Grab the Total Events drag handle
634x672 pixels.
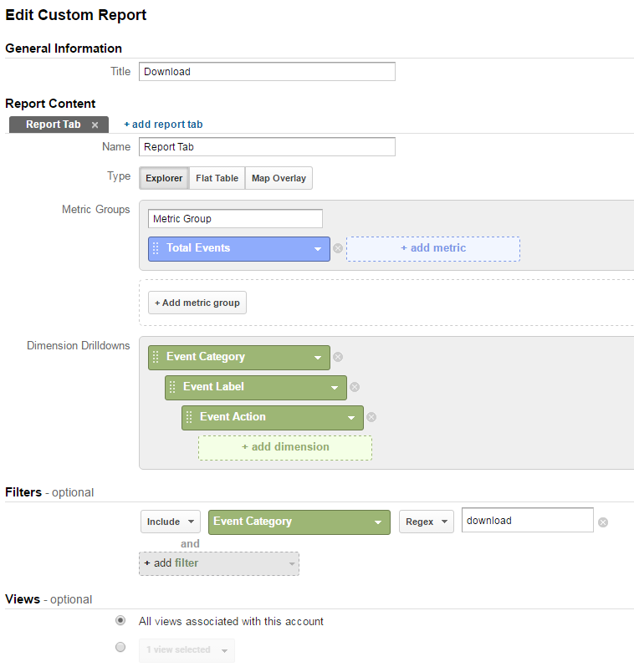(x=156, y=248)
